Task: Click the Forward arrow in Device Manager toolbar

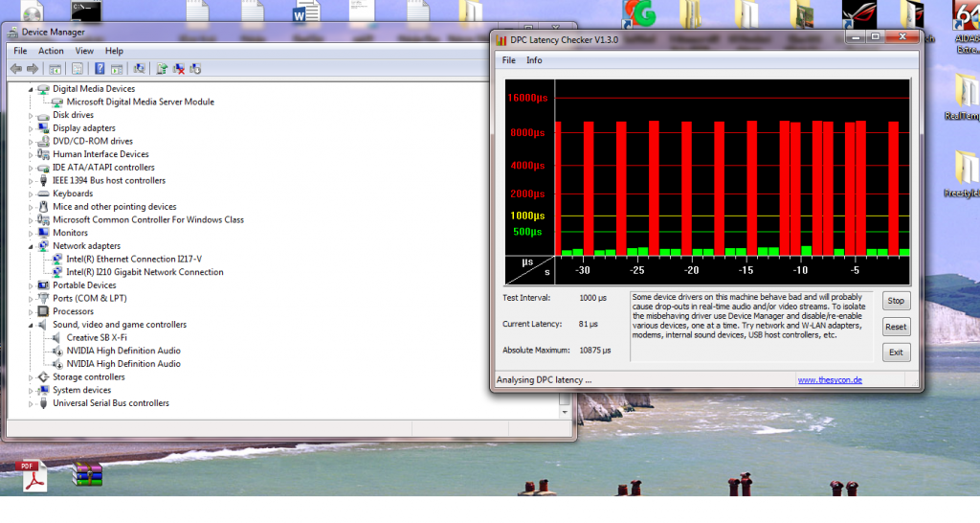Action: click(33, 69)
